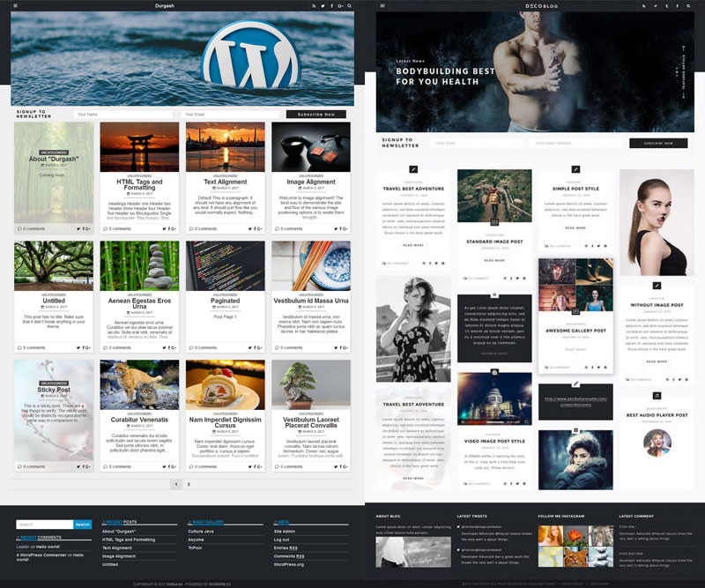
Task: Open search icon in DecoBlog header
Action: 688,6
